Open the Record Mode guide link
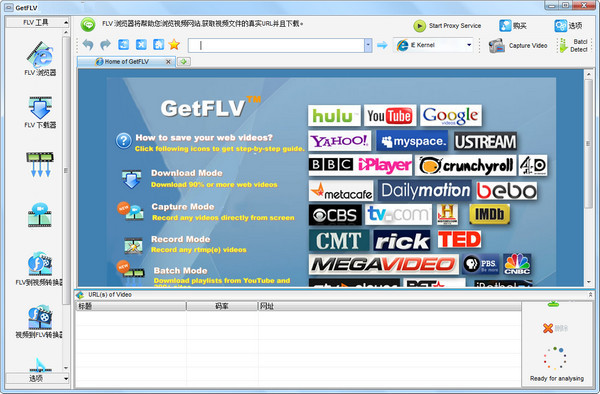 click(181, 239)
